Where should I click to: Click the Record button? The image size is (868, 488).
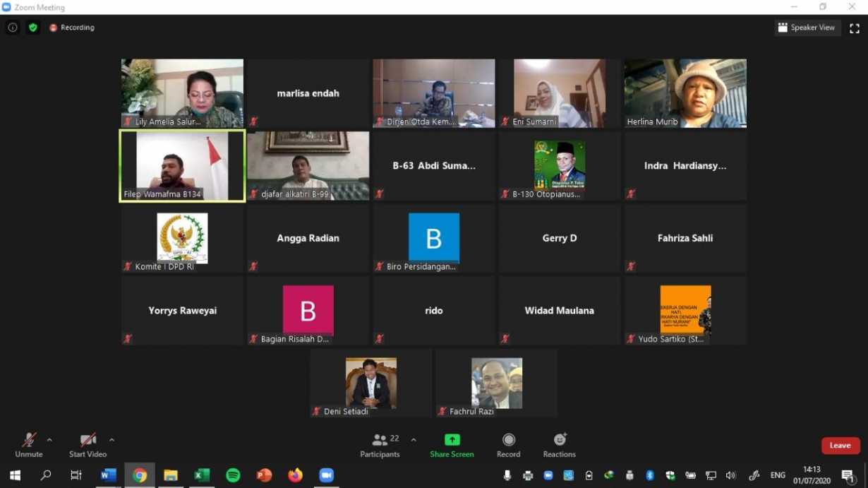tap(508, 445)
